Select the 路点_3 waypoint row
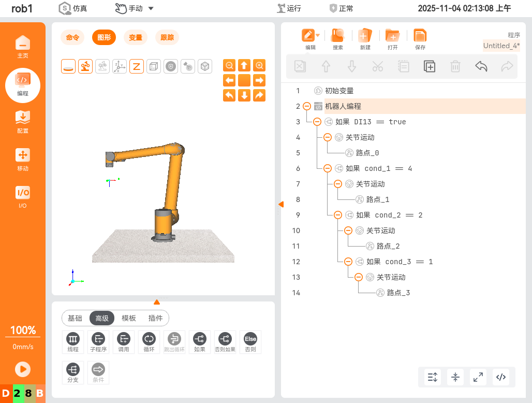 tap(398, 293)
